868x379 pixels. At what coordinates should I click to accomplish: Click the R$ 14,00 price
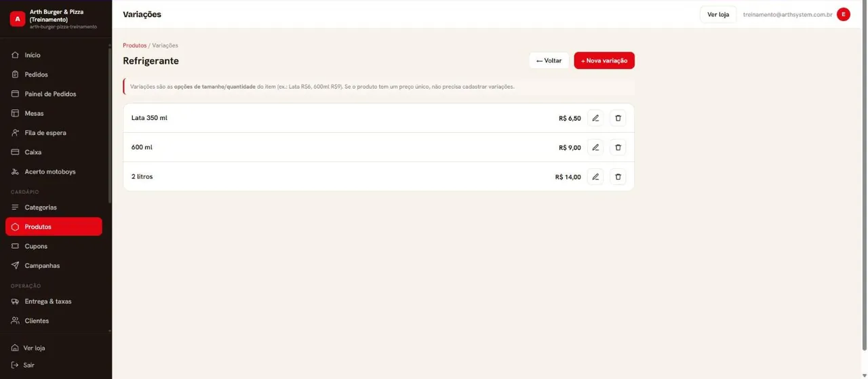[x=568, y=177]
